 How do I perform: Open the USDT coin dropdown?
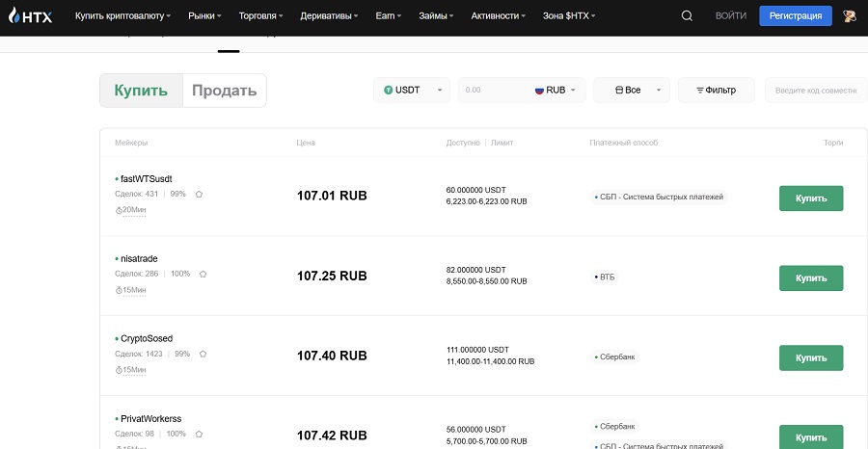tap(412, 90)
